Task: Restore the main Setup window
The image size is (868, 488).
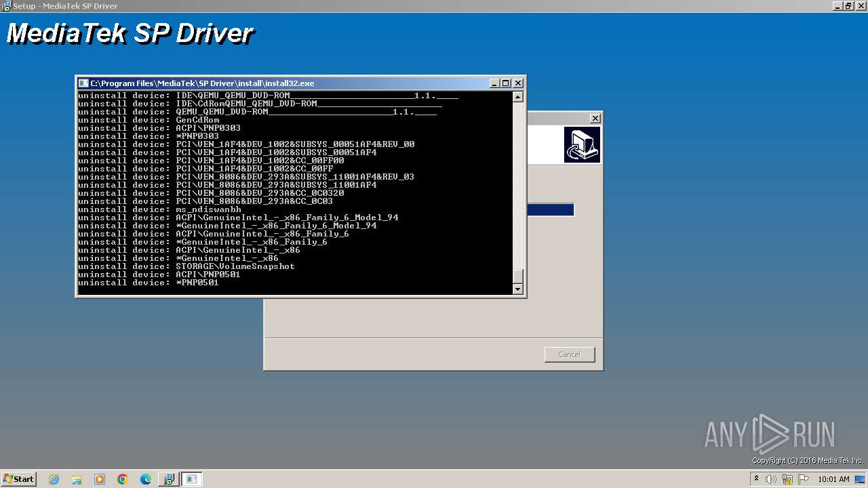Action: point(848,5)
